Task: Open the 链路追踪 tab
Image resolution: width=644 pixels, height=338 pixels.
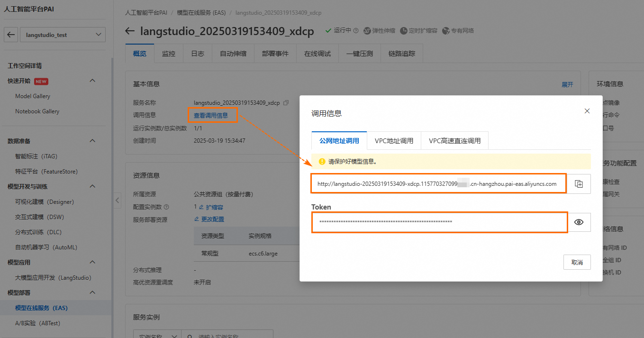Action: pos(402,54)
